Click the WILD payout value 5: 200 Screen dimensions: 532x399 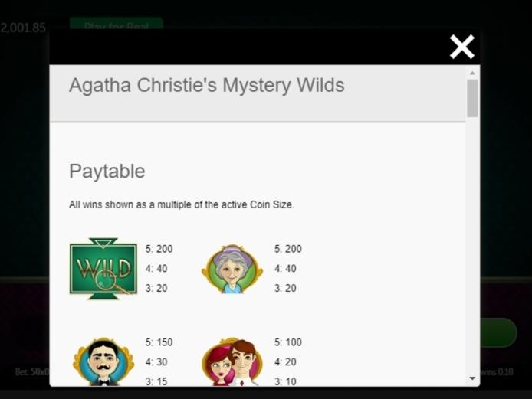click(159, 249)
